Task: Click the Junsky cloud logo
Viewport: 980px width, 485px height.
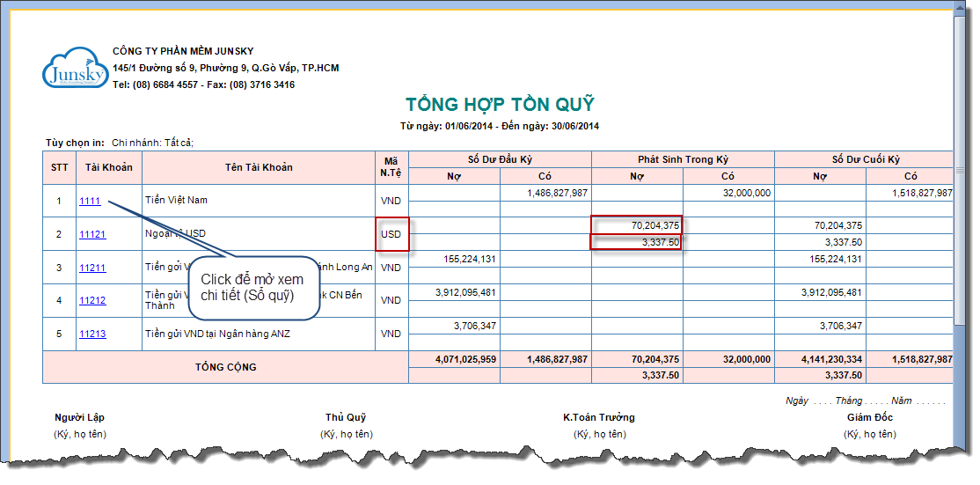Action: (73, 69)
